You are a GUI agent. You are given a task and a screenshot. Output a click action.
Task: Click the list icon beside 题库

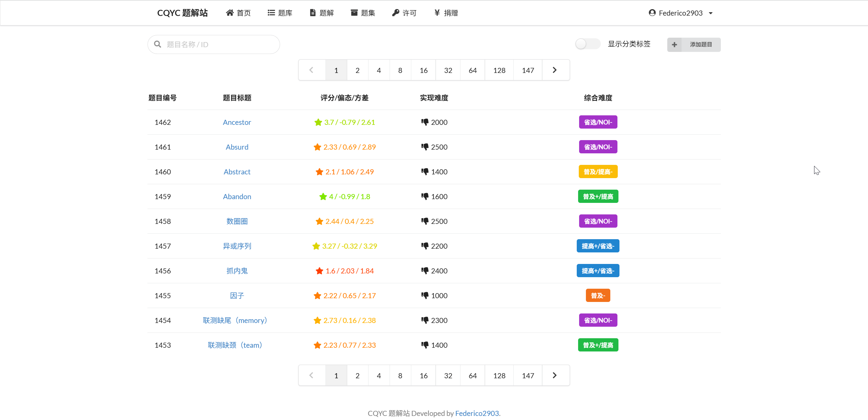pos(271,13)
